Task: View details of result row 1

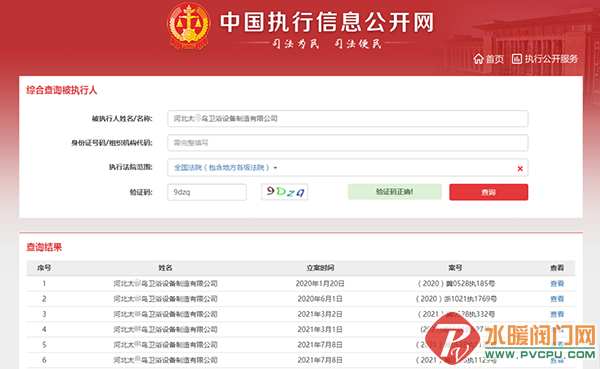Action: 557,284
